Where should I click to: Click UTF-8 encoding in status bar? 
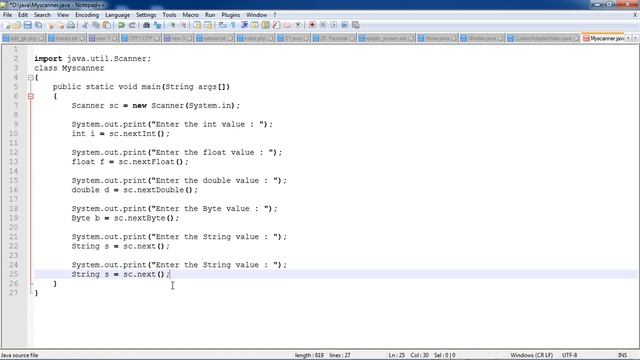[x=569, y=356]
